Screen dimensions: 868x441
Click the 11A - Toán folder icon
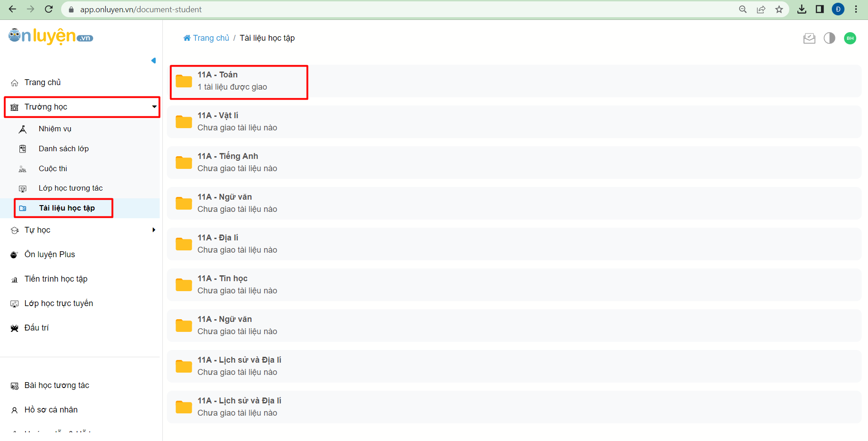[x=184, y=81]
